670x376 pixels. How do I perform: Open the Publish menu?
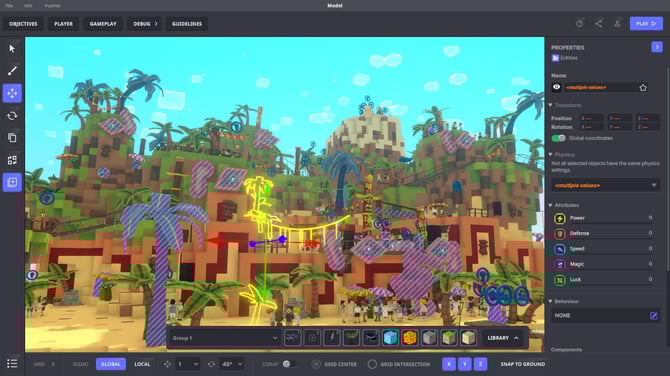tap(53, 6)
